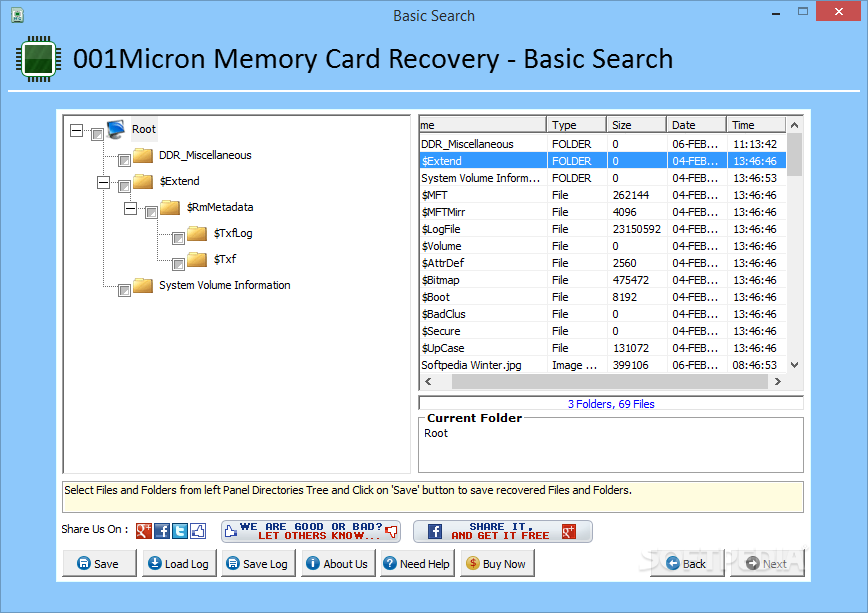This screenshot has width=868, height=613.
Task: Select the $BadClus file row
Action: point(602,314)
